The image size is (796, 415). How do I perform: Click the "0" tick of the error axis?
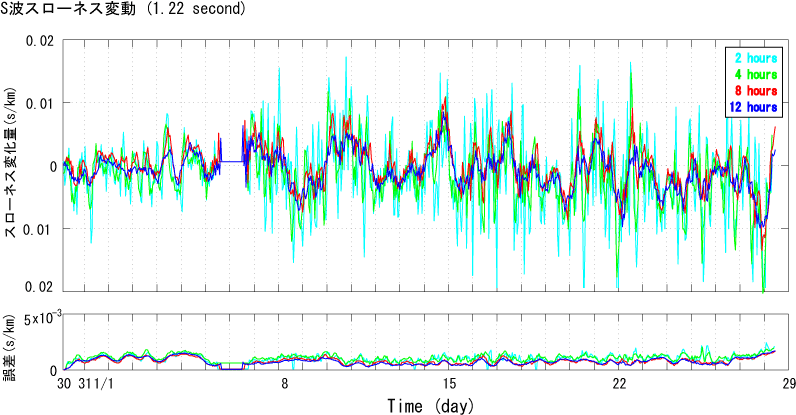(x=52, y=370)
